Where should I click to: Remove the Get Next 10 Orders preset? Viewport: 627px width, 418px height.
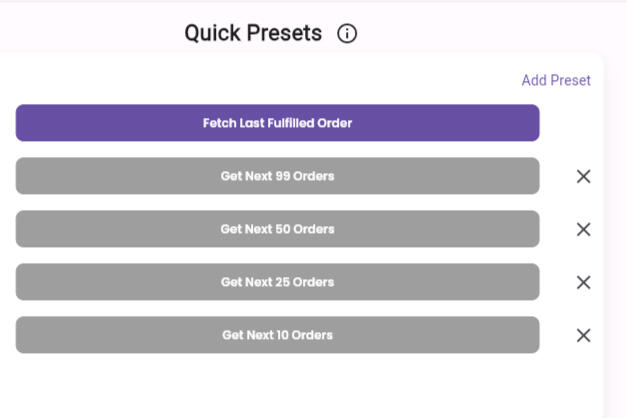[584, 335]
